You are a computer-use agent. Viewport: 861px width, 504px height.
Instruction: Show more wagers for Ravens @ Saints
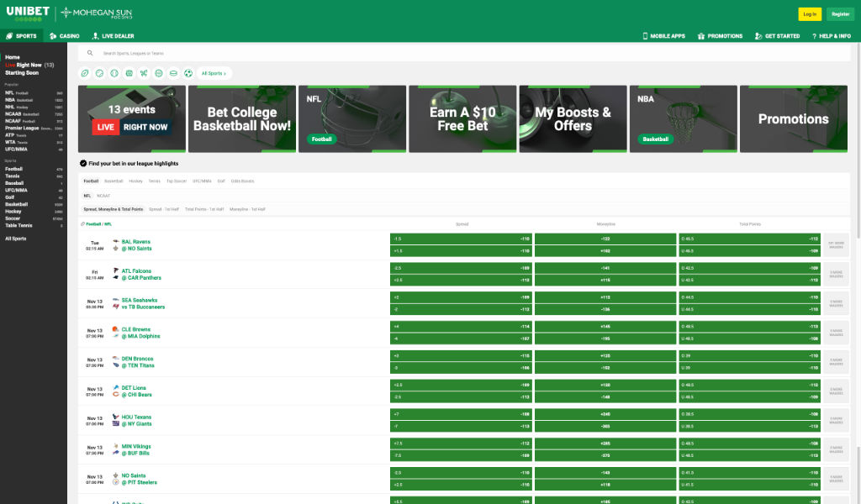coord(836,244)
